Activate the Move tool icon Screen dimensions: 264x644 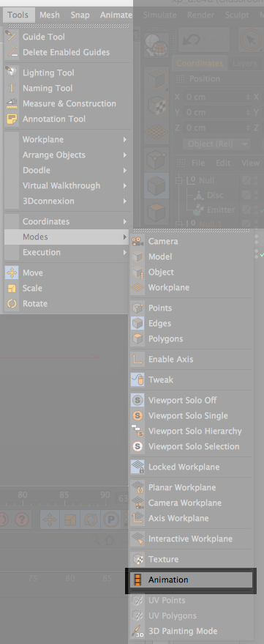12,273
